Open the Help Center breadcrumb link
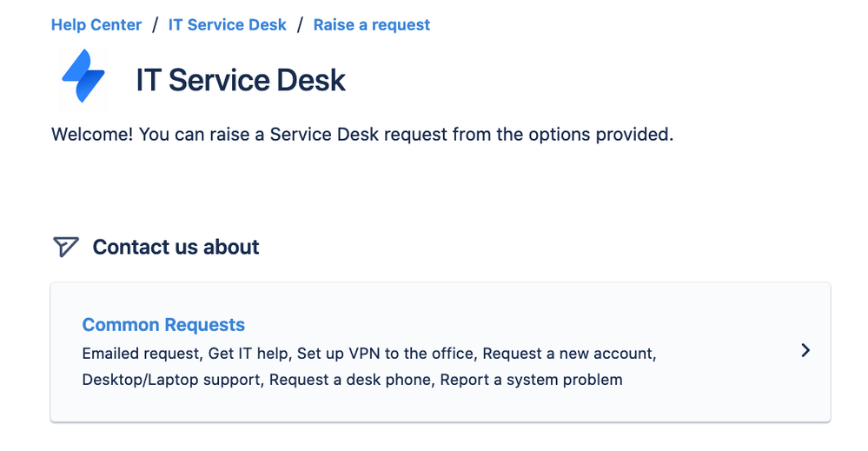This screenshot has height=451, width=868. pyautogui.click(x=96, y=25)
